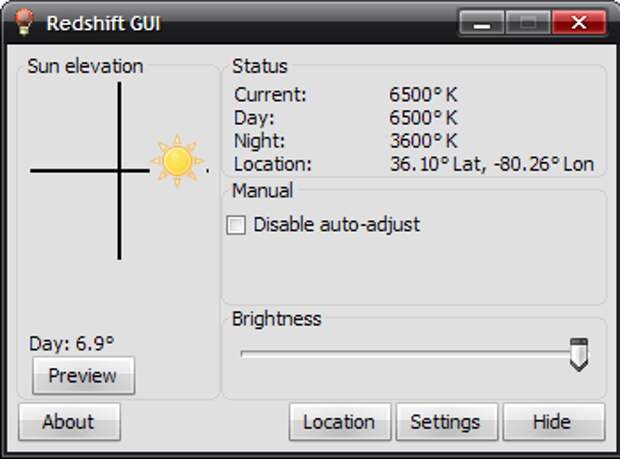Click the Brightness slider handle

coord(579,354)
